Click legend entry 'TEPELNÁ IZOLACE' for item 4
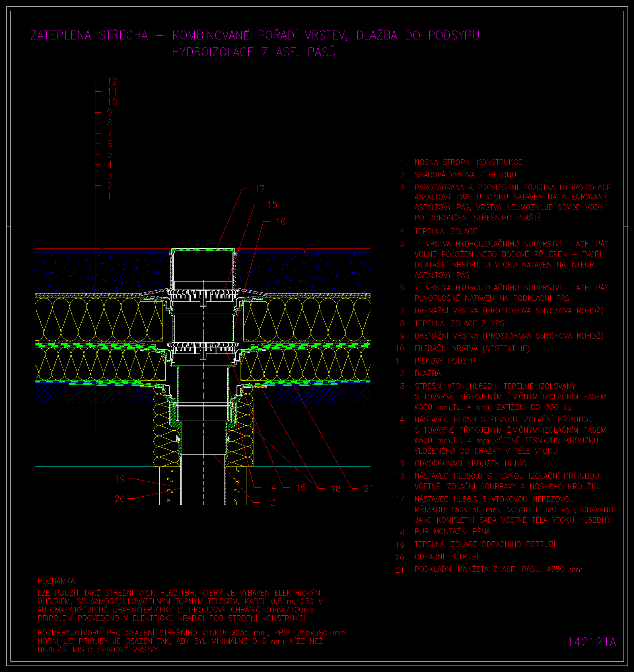634x672 pixels. pos(446,232)
